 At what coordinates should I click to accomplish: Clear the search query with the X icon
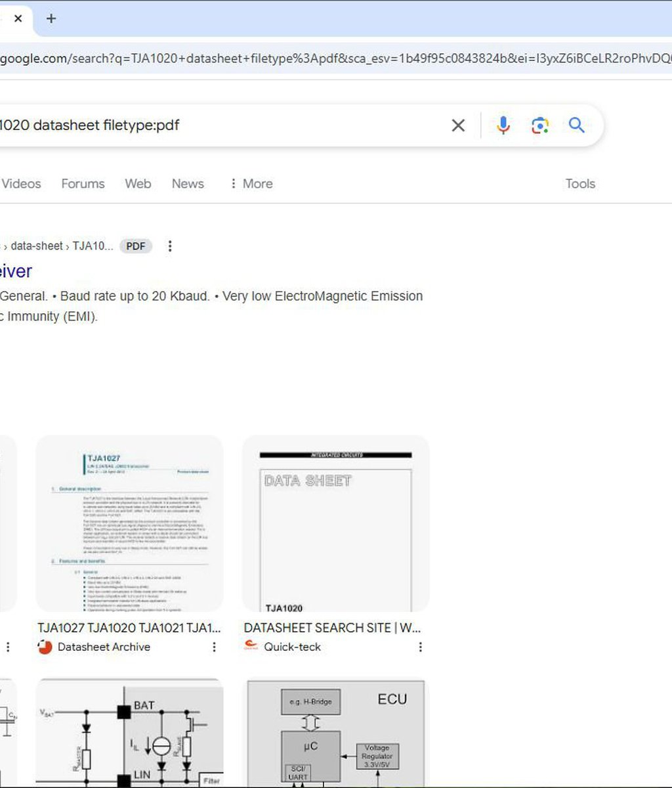(x=458, y=125)
